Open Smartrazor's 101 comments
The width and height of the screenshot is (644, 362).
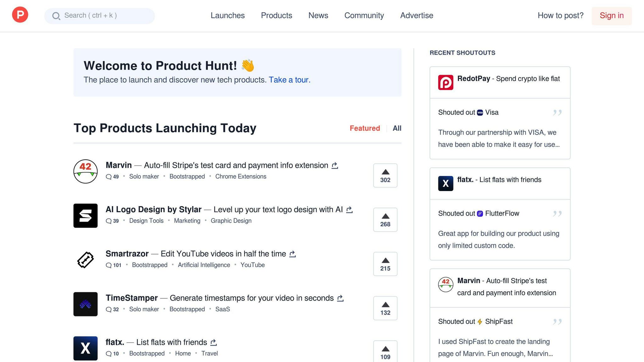tap(114, 265)
